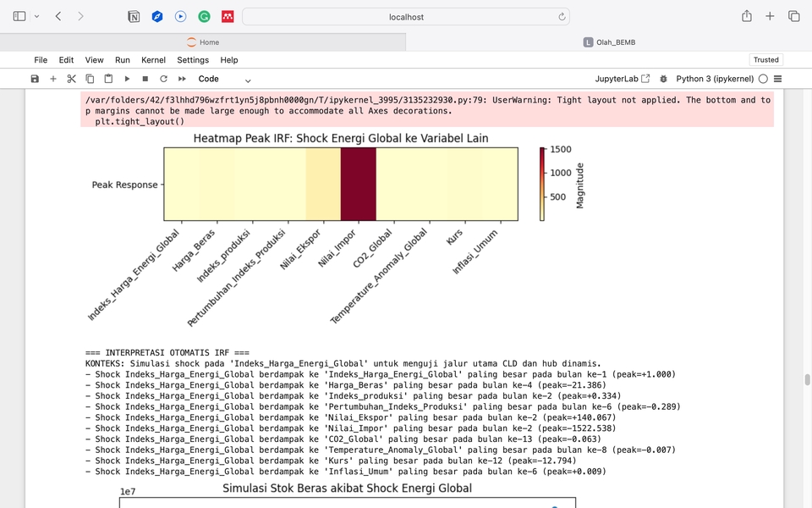Image resolution: width=812 pixels, height=508 pixels.
Task: Expand the sidebar options chevron
Action: click(36, 16)
